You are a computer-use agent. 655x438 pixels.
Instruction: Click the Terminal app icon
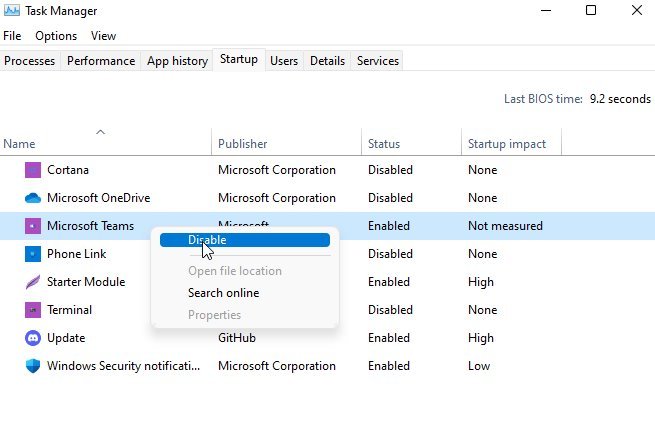tap(33, 310)
